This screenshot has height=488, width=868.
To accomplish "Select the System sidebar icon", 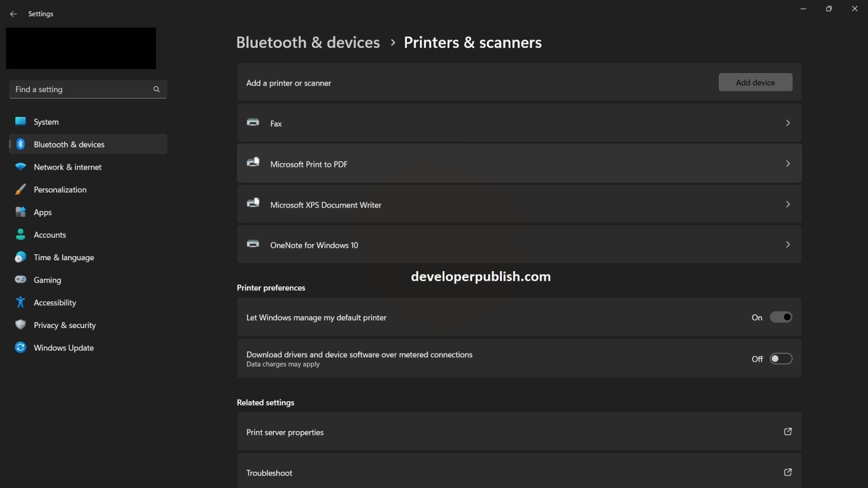I will click(20, 121).
